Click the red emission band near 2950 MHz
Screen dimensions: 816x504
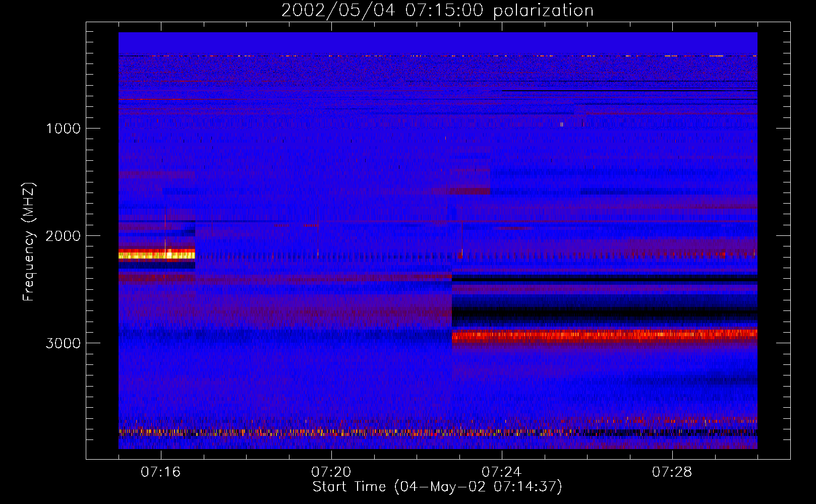604,335
